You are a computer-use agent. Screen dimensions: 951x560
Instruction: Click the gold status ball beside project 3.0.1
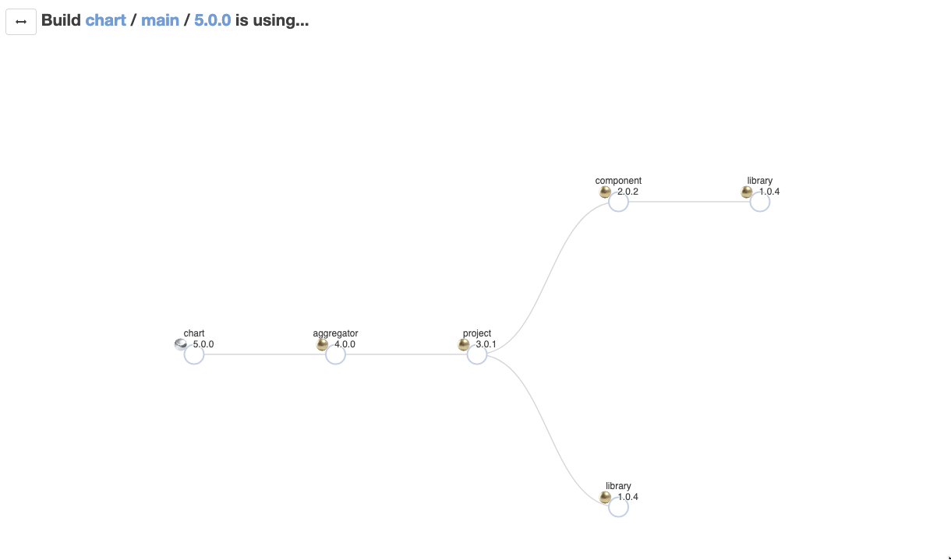coord(464,344)
